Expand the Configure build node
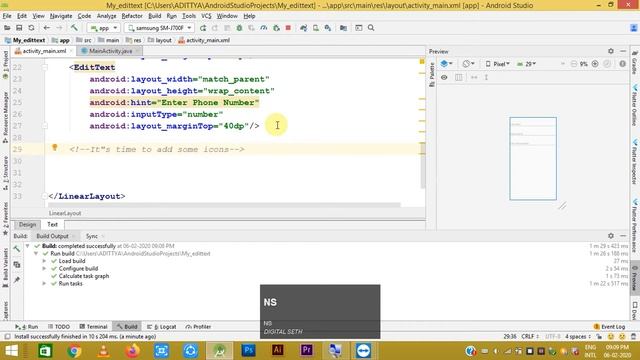Image resolution: width=640 pixels, height=360 pixels. tap(44, 269)
